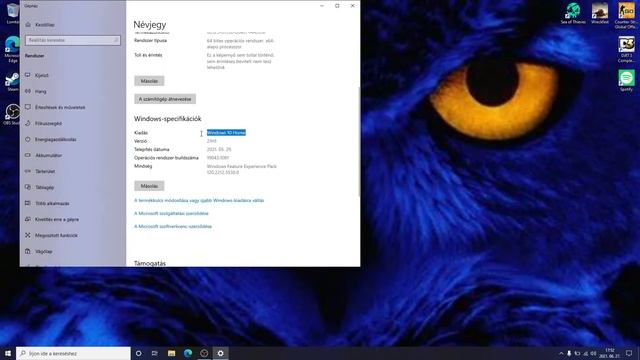Image resolution: width=640 pixels, height=360 pixels.
Task: Open Energiagazdálkodás power settings
Action: point(56,140)
